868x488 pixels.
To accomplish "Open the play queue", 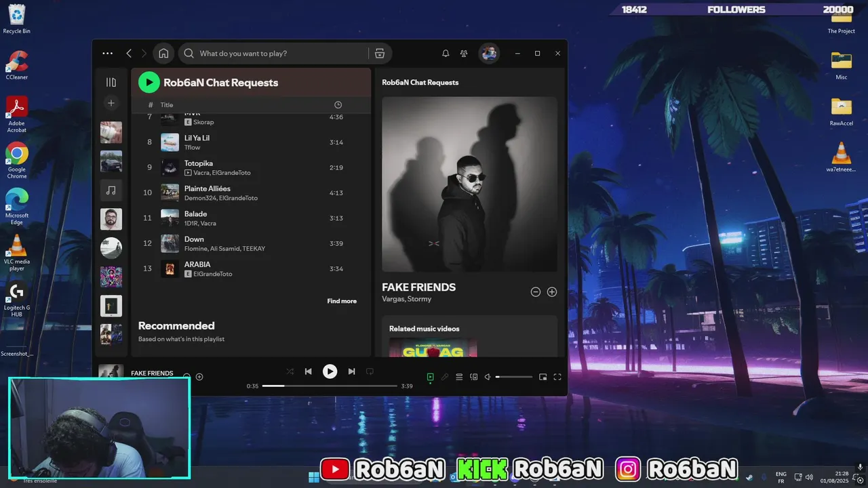I will coord(459,377).
